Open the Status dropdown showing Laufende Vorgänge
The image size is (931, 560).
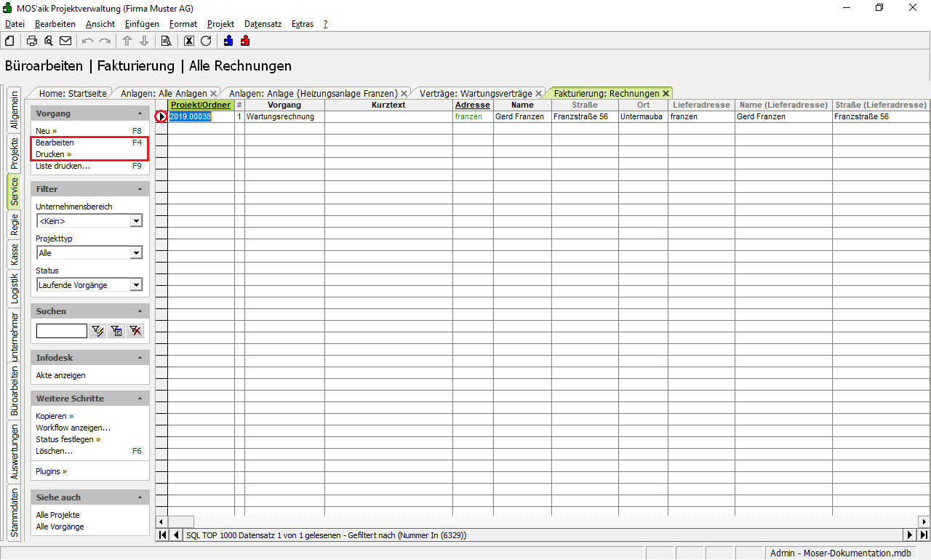point(135,285)
